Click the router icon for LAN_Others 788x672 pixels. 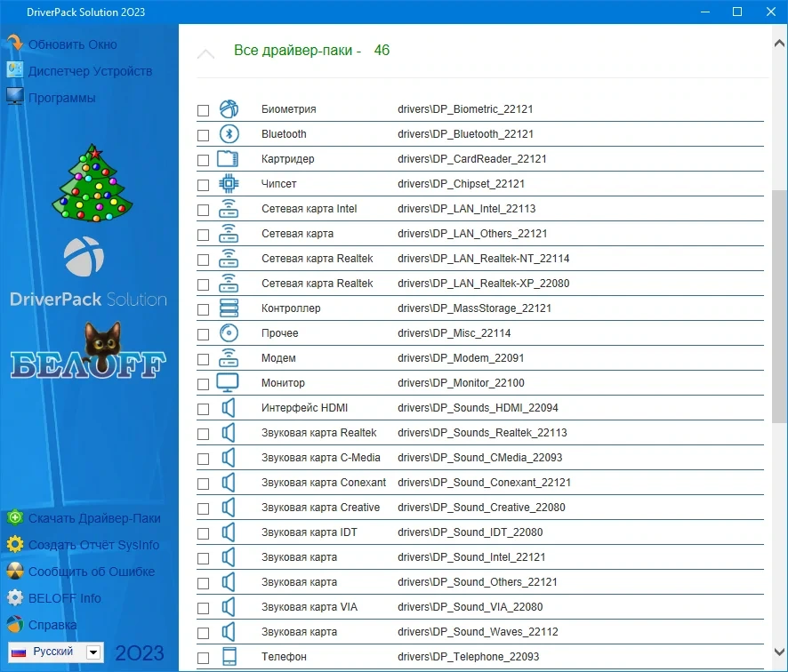point(229,234)
